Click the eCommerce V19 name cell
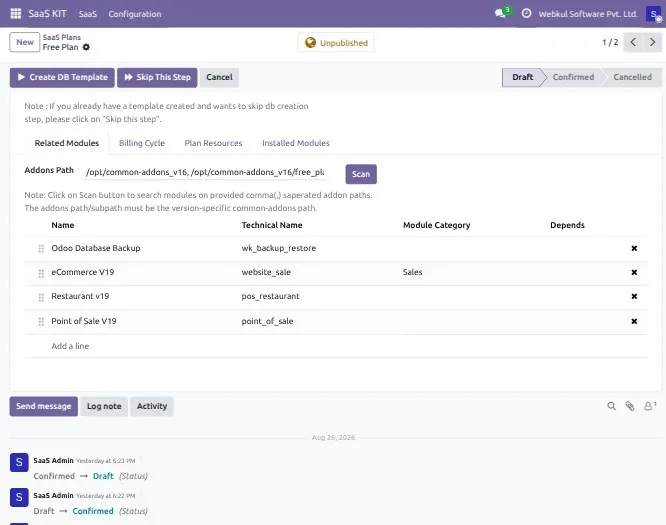This screenshot has width=666, height=525. coord(82,272)
